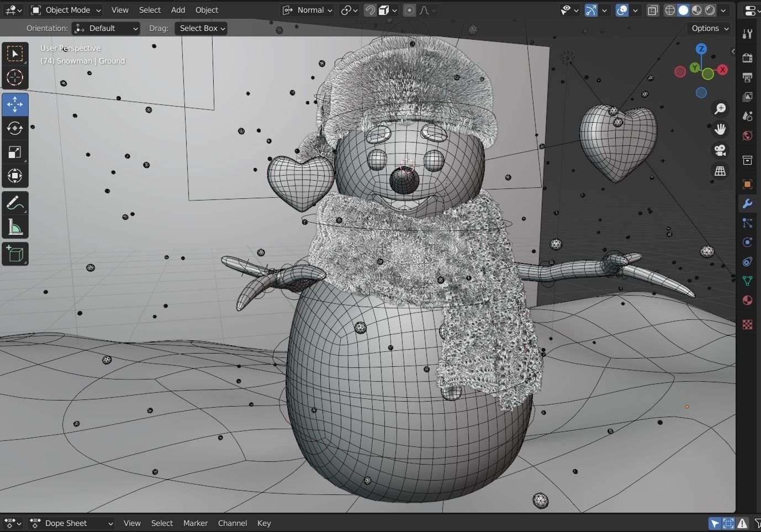Open the Normal transform orientation dropdown
Viewport: 761px width, 532px height.
308,10
